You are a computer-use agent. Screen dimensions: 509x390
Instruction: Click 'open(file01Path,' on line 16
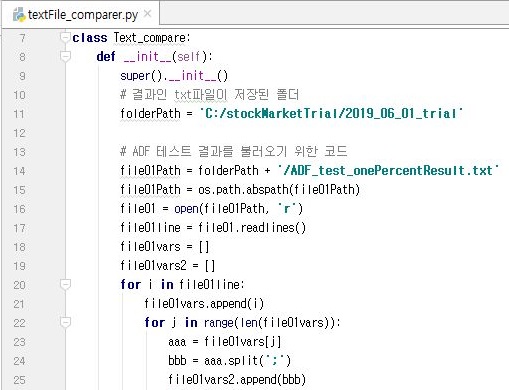tap(221, 209)
